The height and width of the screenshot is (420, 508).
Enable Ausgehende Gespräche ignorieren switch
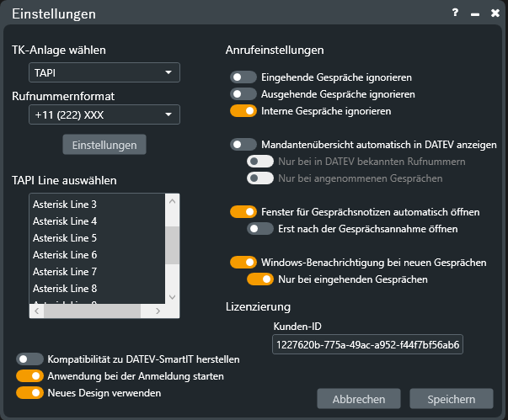[243, 93]
